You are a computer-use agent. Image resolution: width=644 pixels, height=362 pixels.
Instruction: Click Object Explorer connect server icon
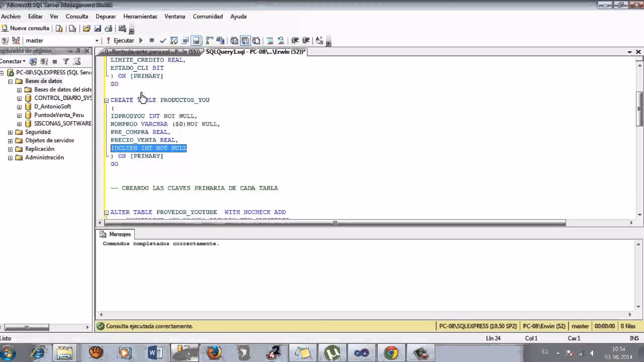33,61
